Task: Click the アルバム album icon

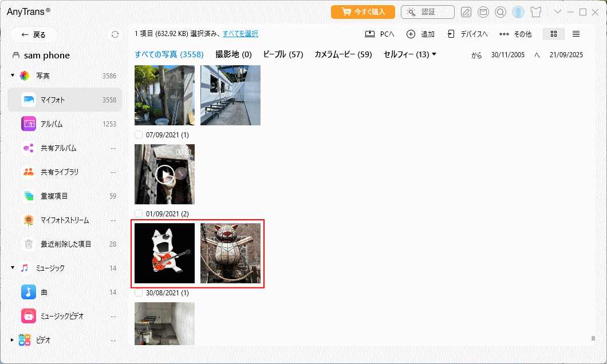Action: point(29,124)
